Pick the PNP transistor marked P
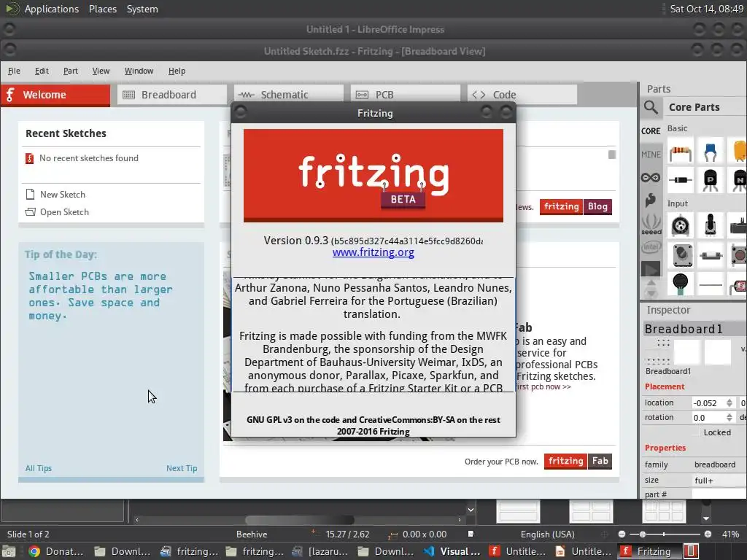747x560 pixels. (x=711, y=180)
